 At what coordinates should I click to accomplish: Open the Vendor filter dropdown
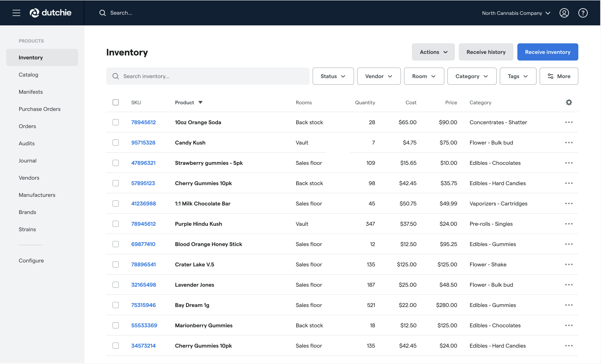point(378,76)
